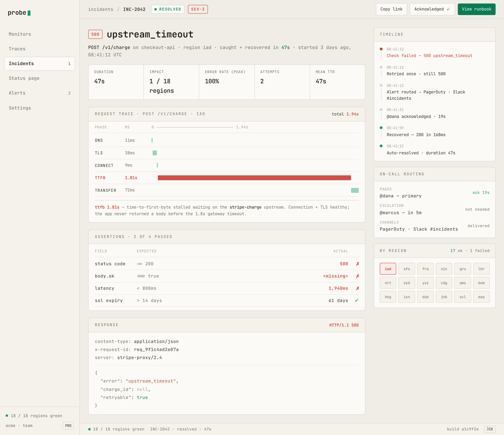The image size is (504, 435).
Task: Select the scl region tile
Action: click(462, 297)
